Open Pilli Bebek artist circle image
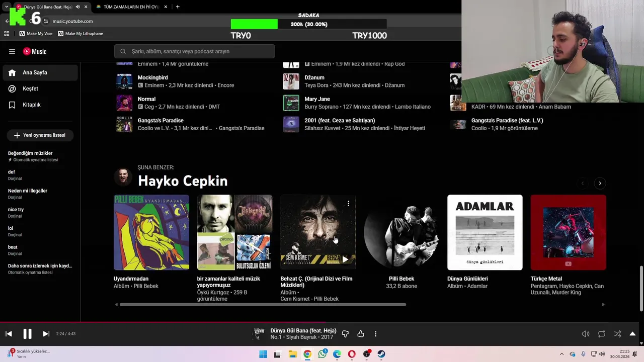Image resolution: width=644 pixels, height=362 pixels. [x=401, y=232]
